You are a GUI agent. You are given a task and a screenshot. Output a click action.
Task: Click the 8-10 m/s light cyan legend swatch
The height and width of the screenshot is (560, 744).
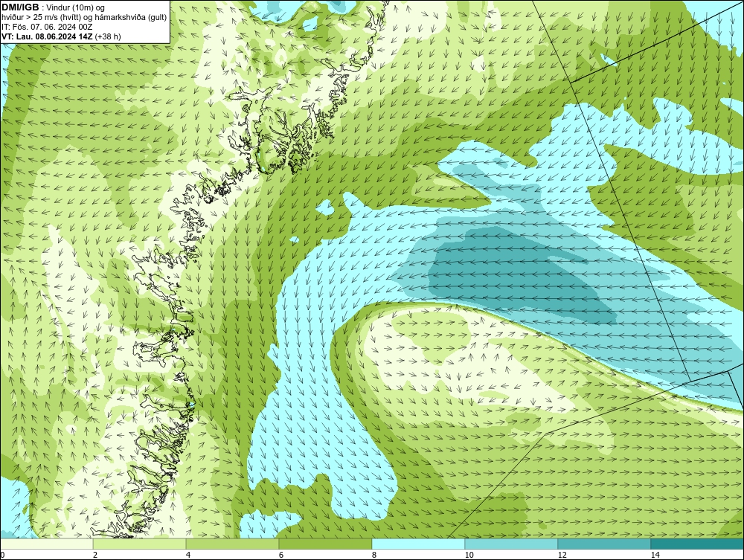click(418, 544)
